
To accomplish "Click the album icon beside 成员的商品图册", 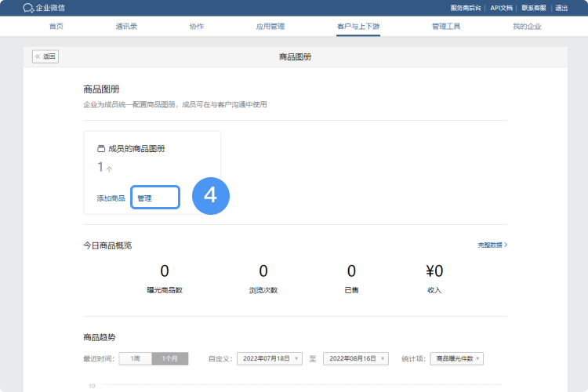I will (100, 148).
